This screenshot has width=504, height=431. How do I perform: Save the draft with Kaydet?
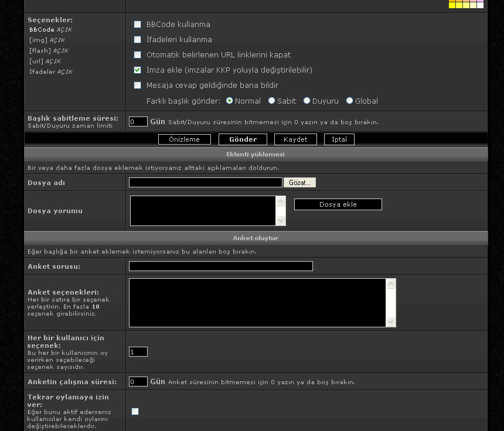pyautogui.click(x=295, y=139)
